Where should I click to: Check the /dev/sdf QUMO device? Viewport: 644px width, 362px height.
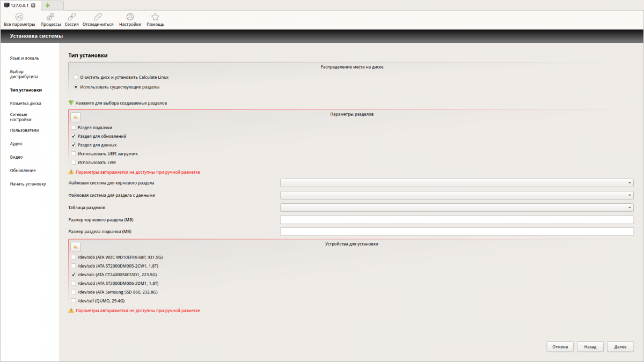pos(73,301)
